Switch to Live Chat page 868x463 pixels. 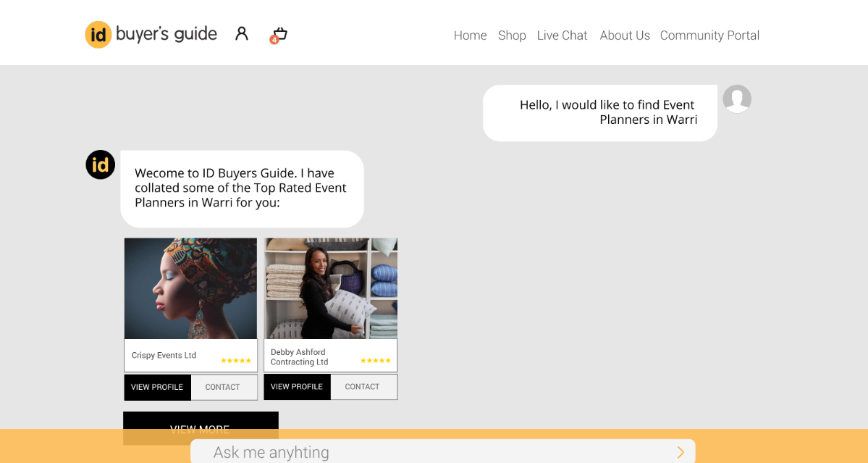click(562, 36)
